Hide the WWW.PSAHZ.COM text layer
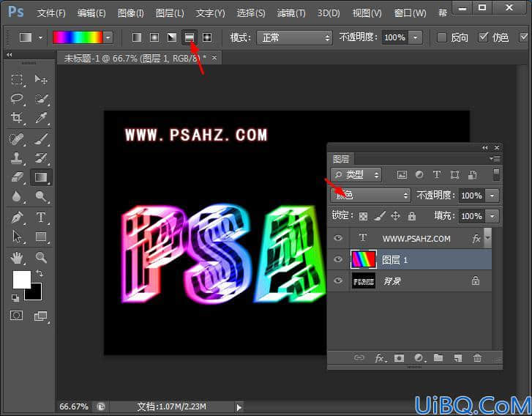The image size is (532, 416). pyautogui.click(x=338, y=238)
